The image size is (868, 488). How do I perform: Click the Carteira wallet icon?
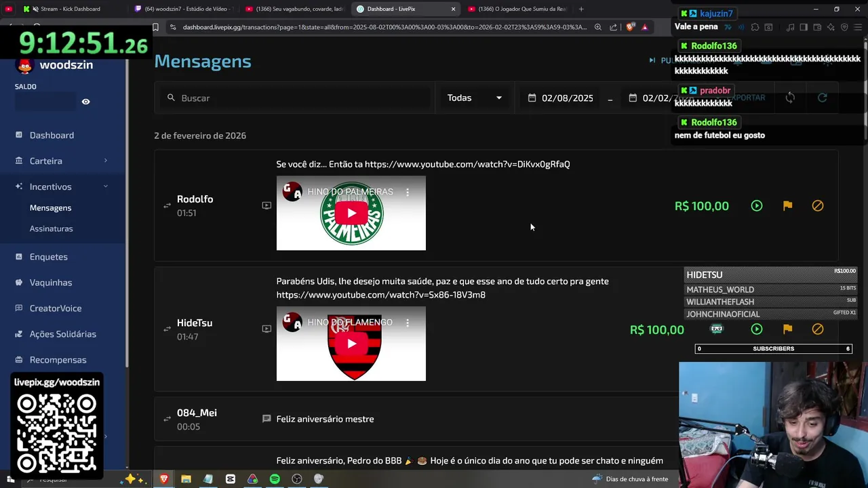(x=19, y=161)
